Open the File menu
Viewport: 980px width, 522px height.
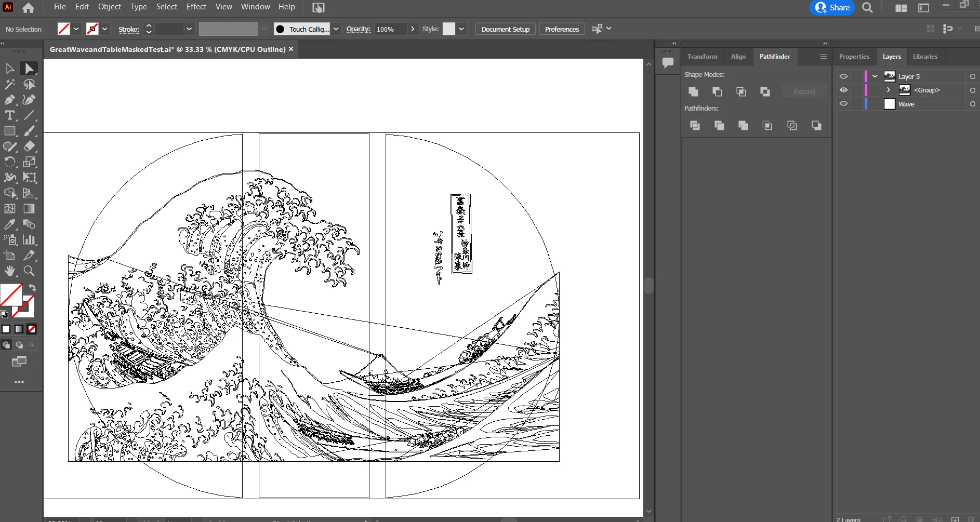pyautogui.click(x=60, y=7)
